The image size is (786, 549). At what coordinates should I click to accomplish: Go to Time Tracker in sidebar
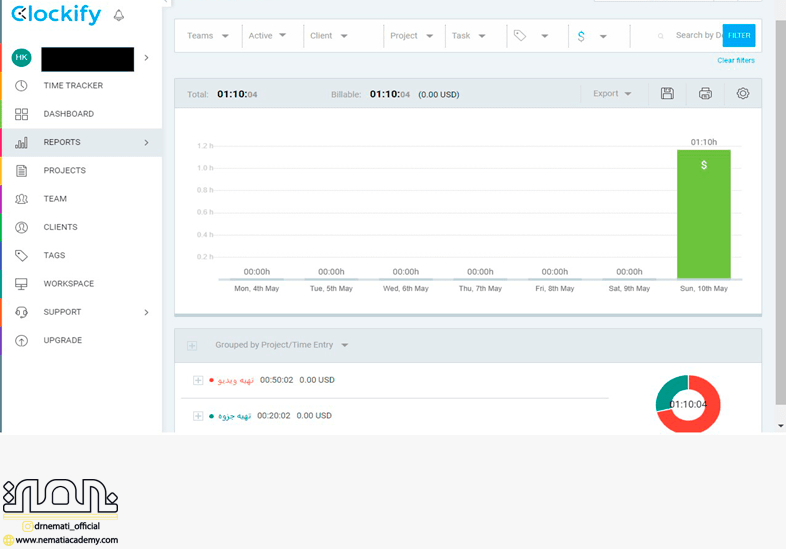[73, 86]
